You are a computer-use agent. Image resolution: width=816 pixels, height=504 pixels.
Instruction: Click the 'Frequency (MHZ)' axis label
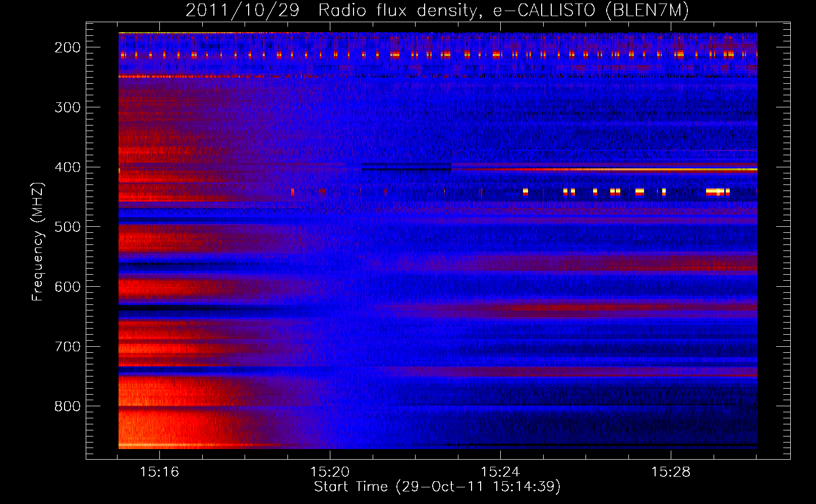pyautogui.click(x=38, y=241)
